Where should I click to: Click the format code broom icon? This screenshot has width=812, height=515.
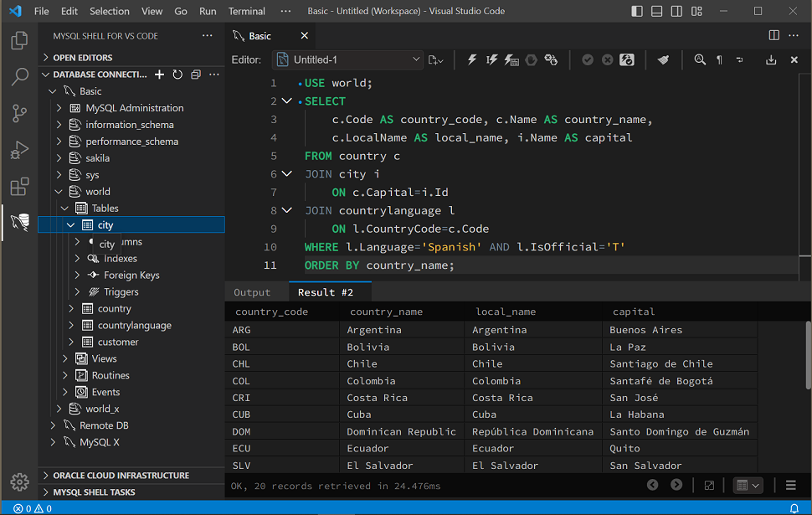[663, 60]
